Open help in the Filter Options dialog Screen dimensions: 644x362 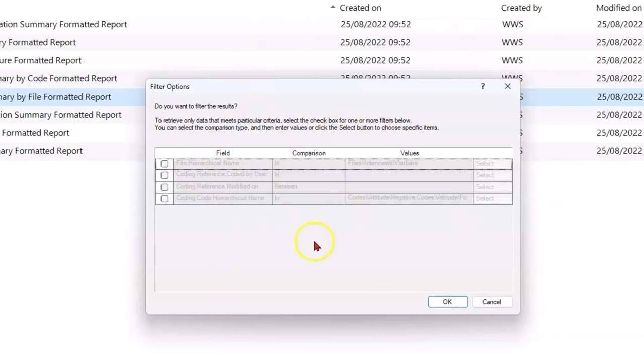click(x=482, y=86)
